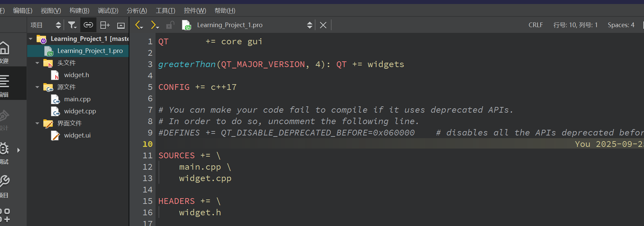
Task: Click the navigate back arrow
Action: [x=138, y=25]
